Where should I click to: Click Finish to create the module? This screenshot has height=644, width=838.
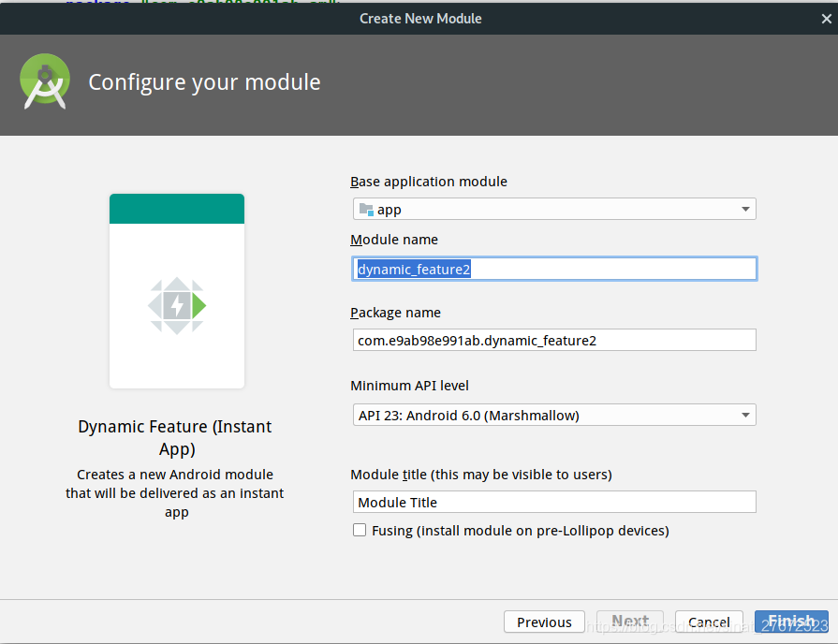pos(791,622)
